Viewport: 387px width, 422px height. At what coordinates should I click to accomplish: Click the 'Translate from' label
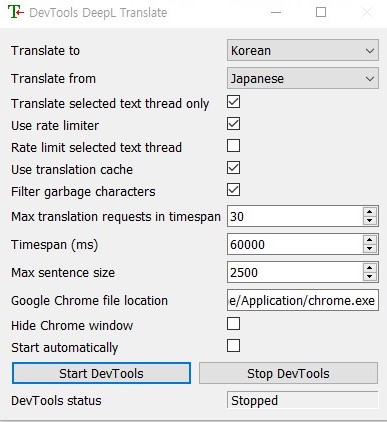pos(53,79)
